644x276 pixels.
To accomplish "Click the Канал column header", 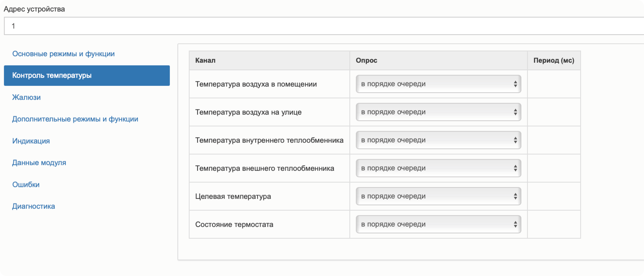I will click(205, 60).
